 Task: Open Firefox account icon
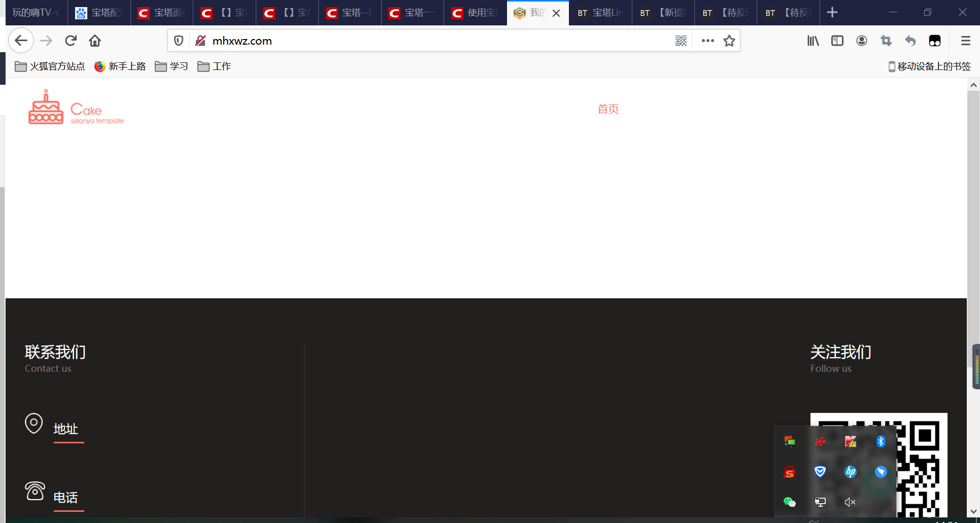[862, 41]
